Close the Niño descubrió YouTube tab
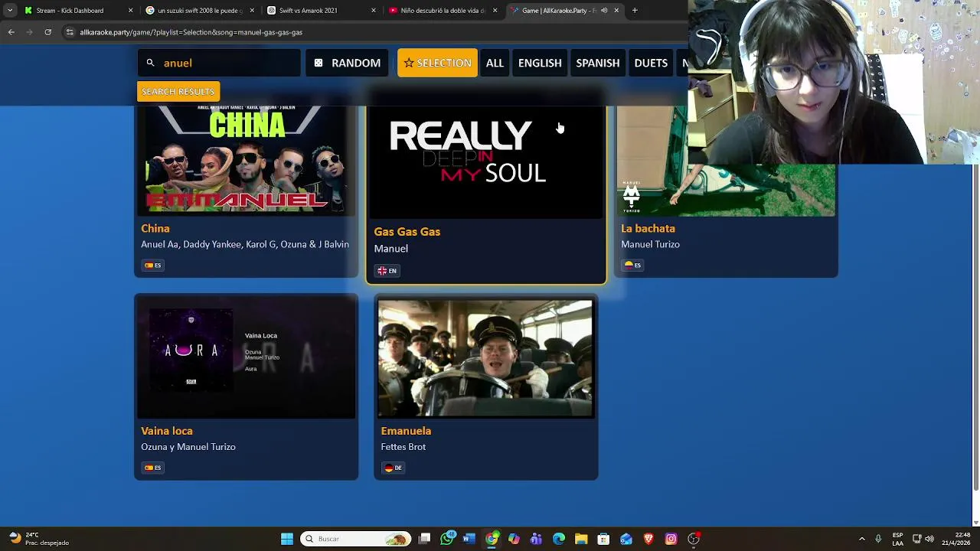The image size is (980, 551). [x=495, y=11]
